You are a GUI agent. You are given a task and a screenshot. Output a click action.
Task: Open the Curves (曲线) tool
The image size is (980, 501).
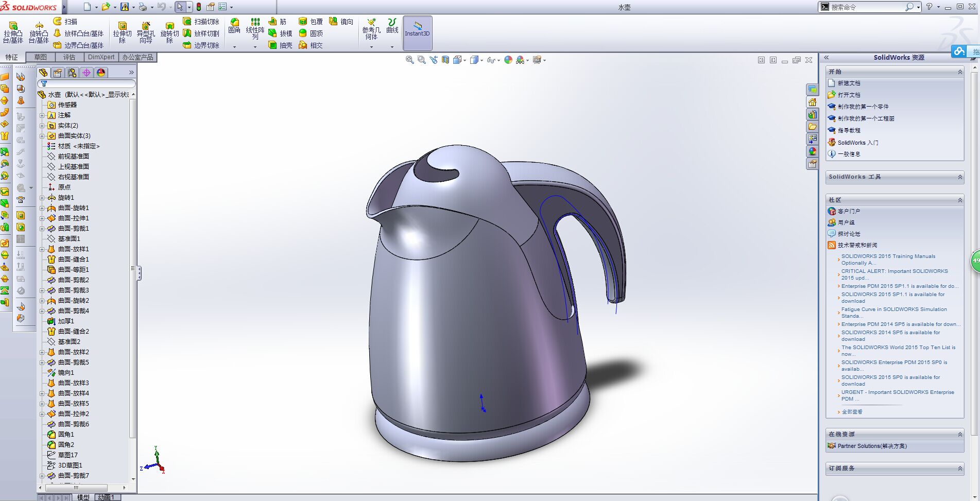392,26
